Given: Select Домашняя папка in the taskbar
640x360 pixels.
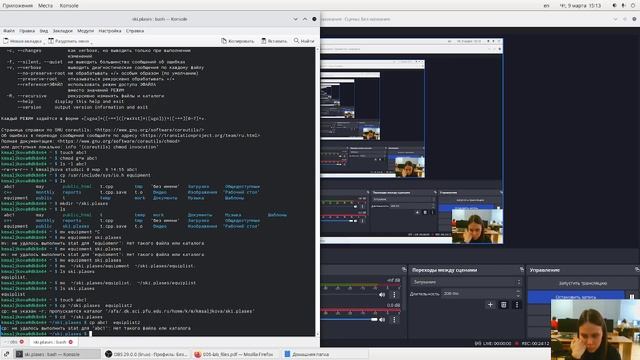Looking at the screenshot, I should 325,354.
